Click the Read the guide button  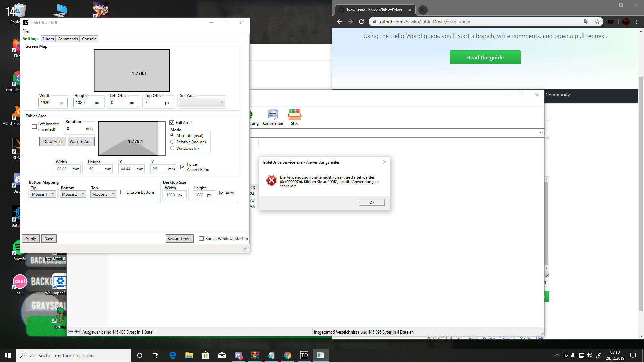point(485,57)
